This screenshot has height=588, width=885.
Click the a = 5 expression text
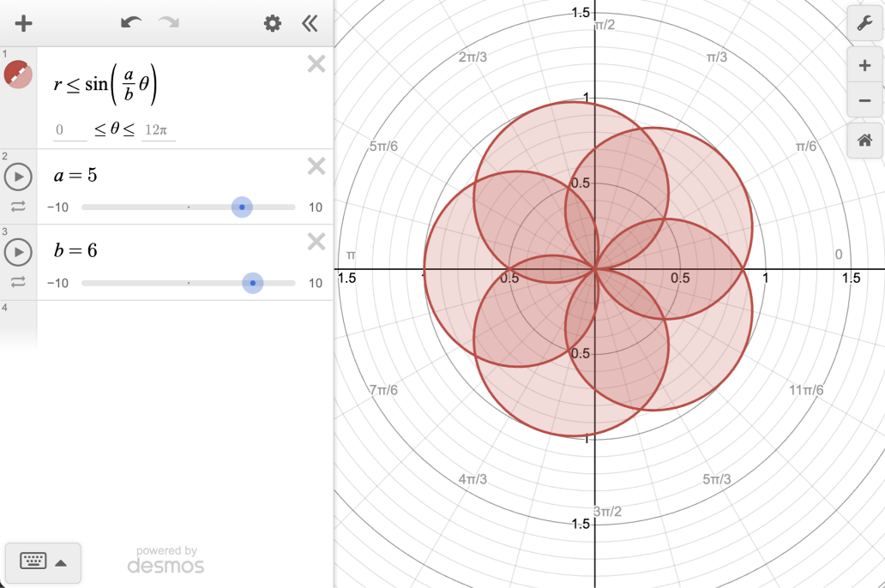75,176
